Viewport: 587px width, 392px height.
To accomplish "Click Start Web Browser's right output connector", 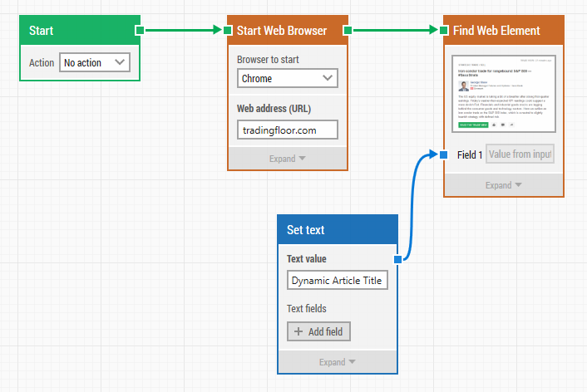I will (x=348, y=30).
